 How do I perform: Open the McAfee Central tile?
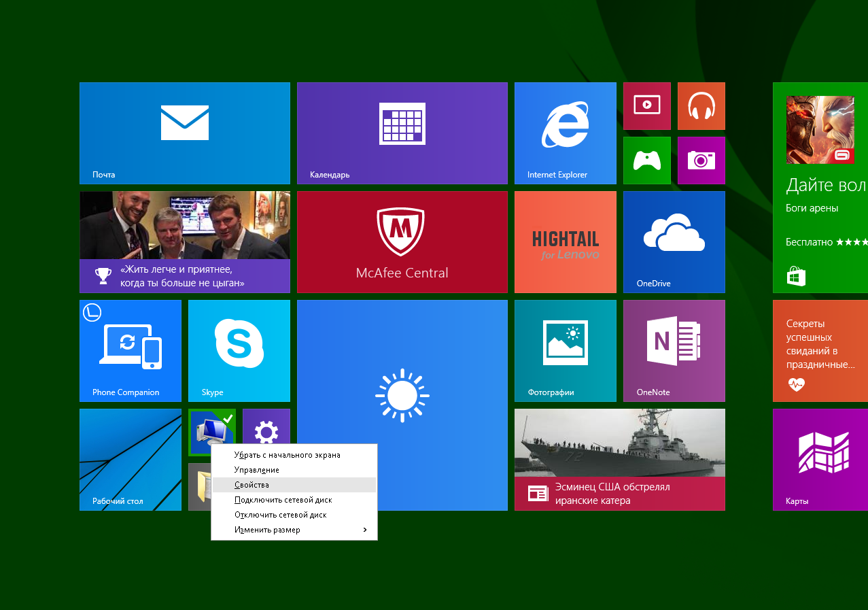click(x=402, y=242)
